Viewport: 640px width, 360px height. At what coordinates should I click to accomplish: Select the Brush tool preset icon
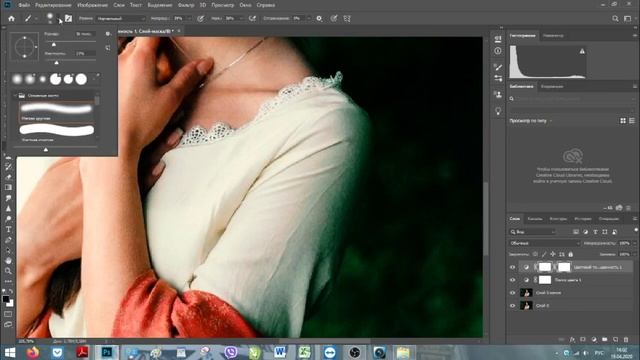pyautogui.click(x=28, y=18)
